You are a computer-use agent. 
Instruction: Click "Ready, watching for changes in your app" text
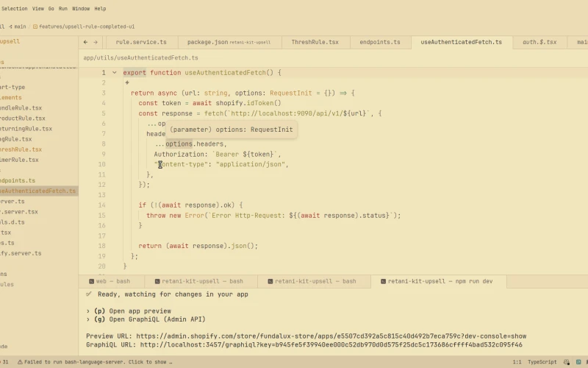tap(173, 294)
